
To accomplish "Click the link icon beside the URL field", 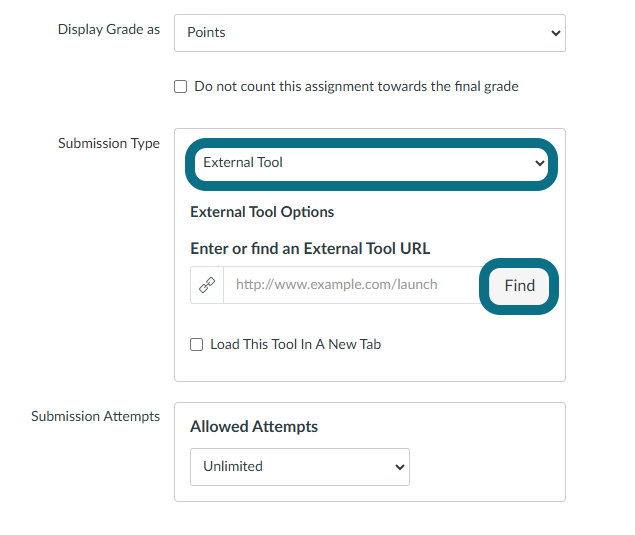I will 207,285.
